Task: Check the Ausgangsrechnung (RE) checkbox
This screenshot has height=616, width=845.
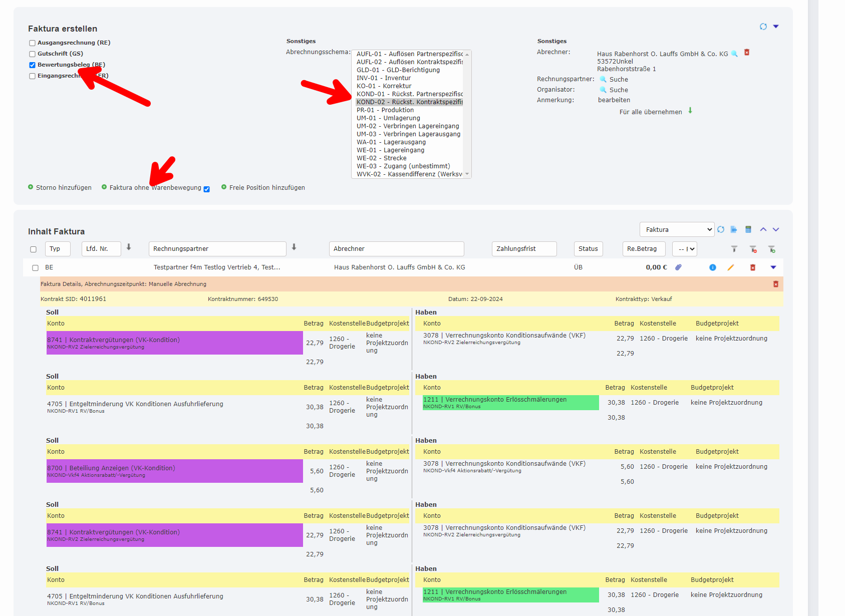Action: [33, 43]
